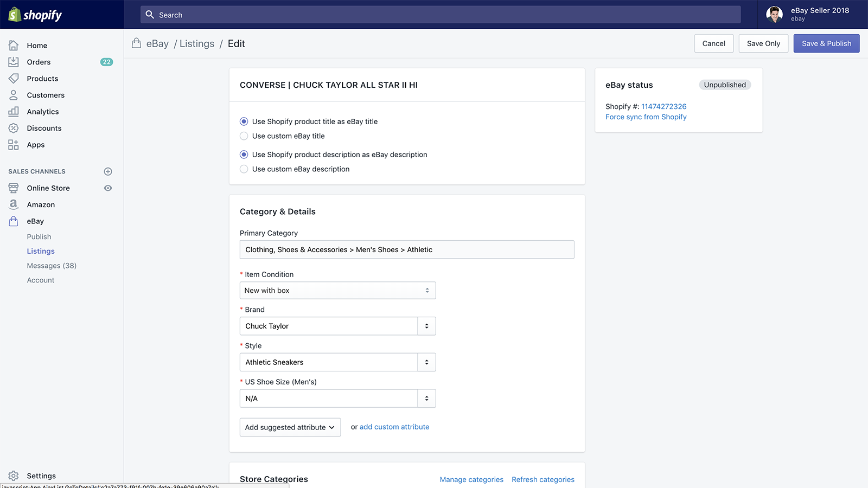Screen dimensions: 868x488
Task: Open the eBay Account subpage
Action: [x=41, y=280]
